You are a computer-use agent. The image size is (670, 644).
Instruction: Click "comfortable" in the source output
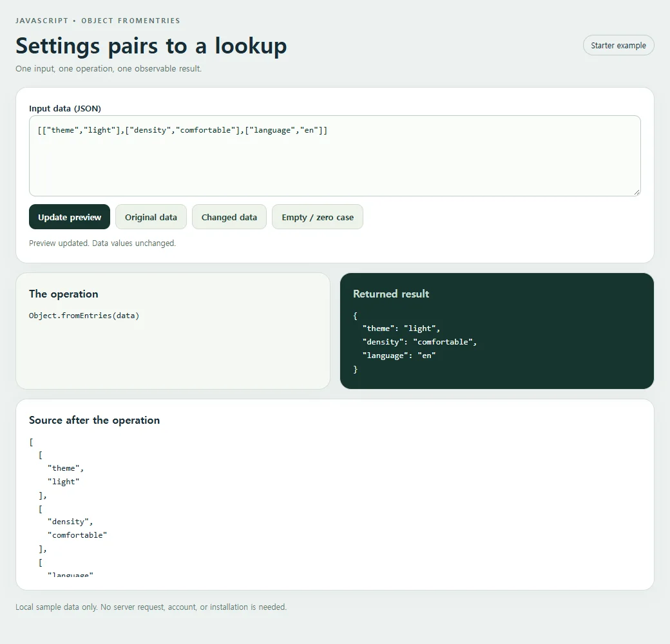coord(77,535)
